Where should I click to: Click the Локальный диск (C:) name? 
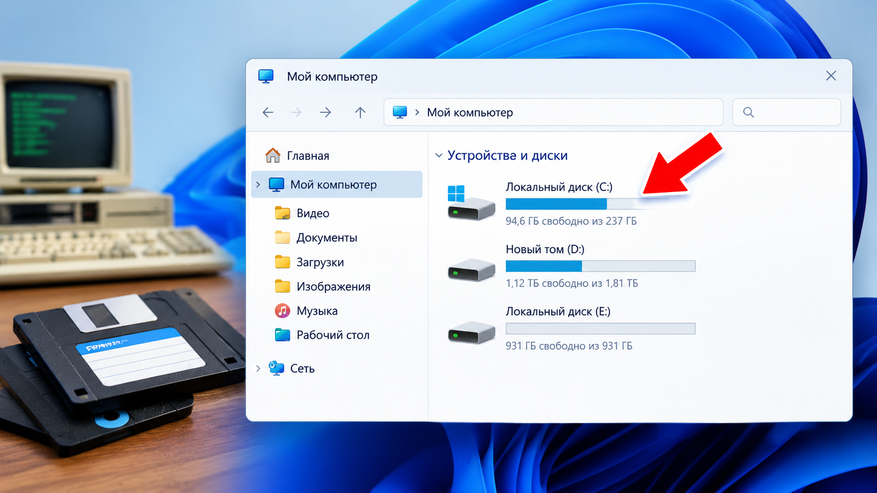pyautogui.click(x=559, y=187)
